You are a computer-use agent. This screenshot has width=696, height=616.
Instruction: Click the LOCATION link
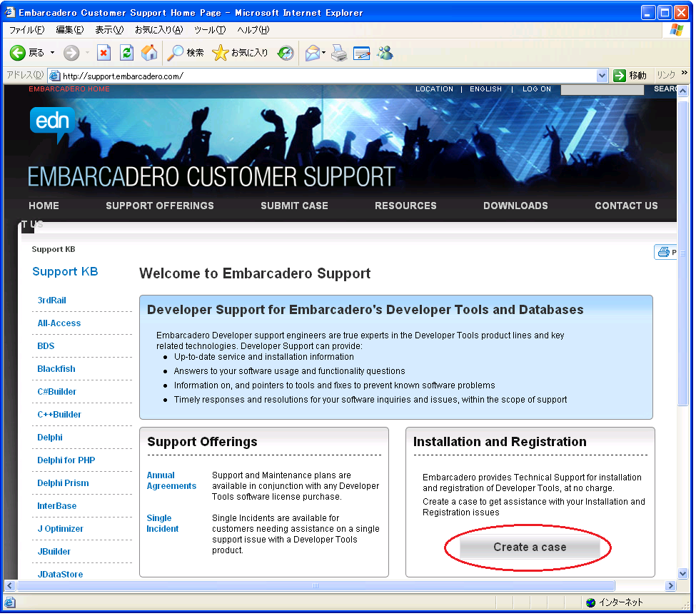(434, 89)
